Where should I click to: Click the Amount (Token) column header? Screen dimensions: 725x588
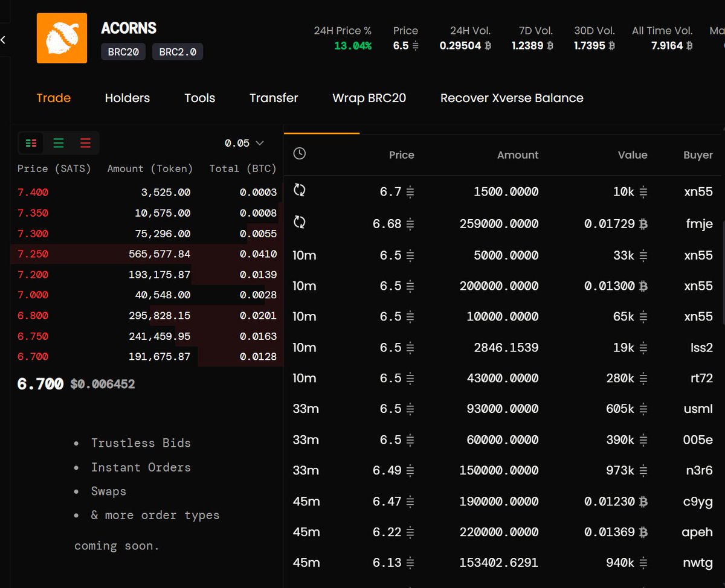point(150,168)
